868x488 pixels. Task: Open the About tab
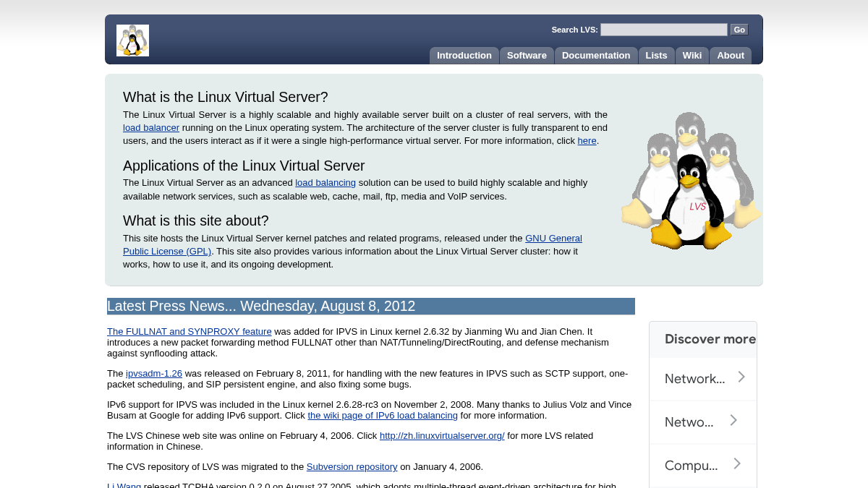coord(731,56)
